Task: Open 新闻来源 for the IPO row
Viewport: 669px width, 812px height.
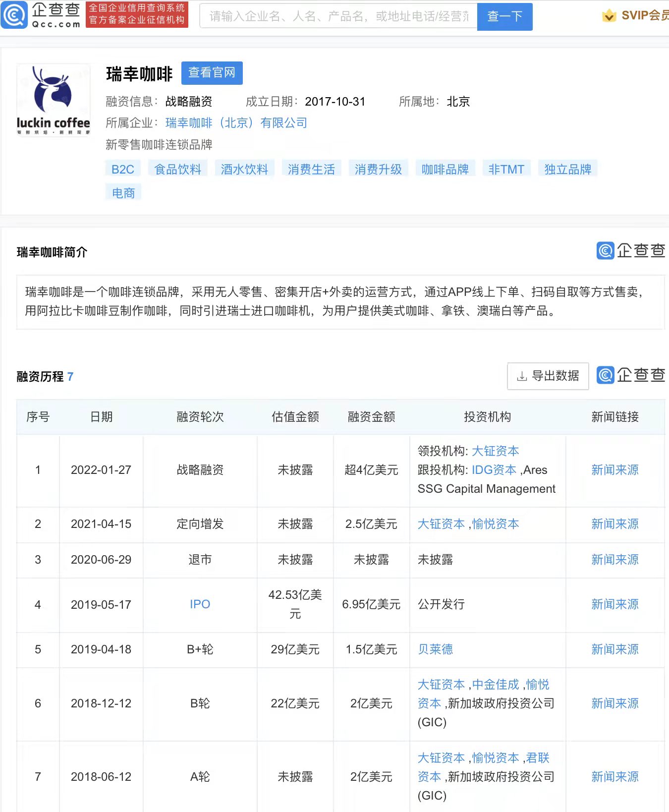Action: point(615,604)
